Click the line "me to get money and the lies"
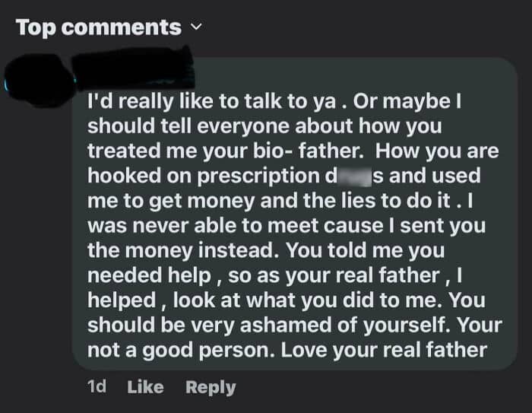The width and height of the screenshot is (532, 413). 251,201
